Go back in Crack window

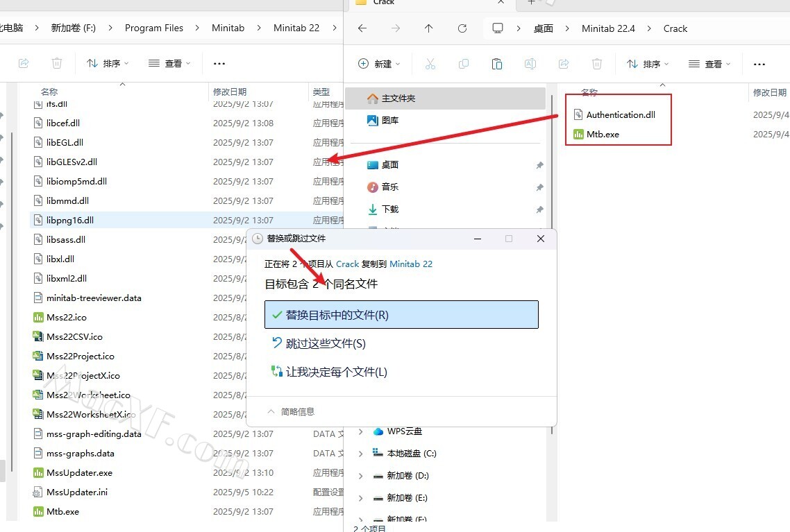[x=362, y=28]
